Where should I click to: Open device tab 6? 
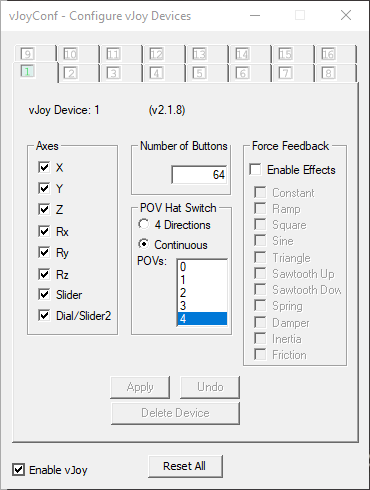click(250, 73)
